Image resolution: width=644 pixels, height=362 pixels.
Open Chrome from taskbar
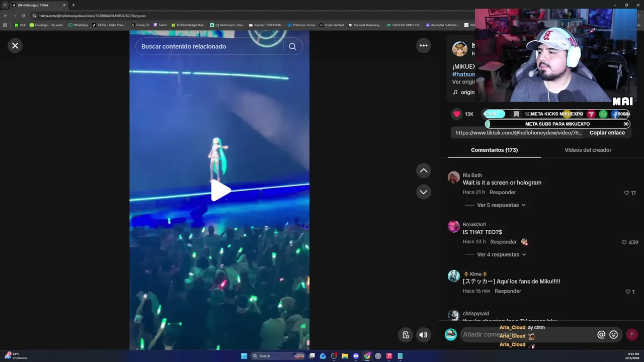[x=367, y=356]
